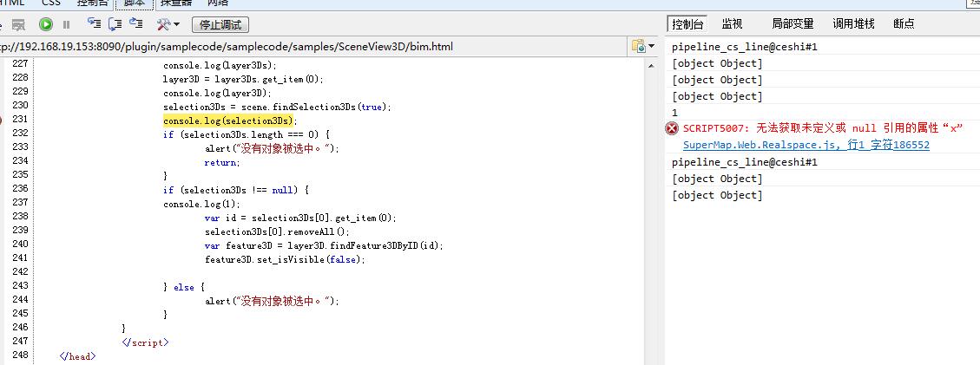Click the 'selection3Ds[0].removeAll();' line
Image resolution: width=980 pixels, height=365 pixels.
click(277, 231)
